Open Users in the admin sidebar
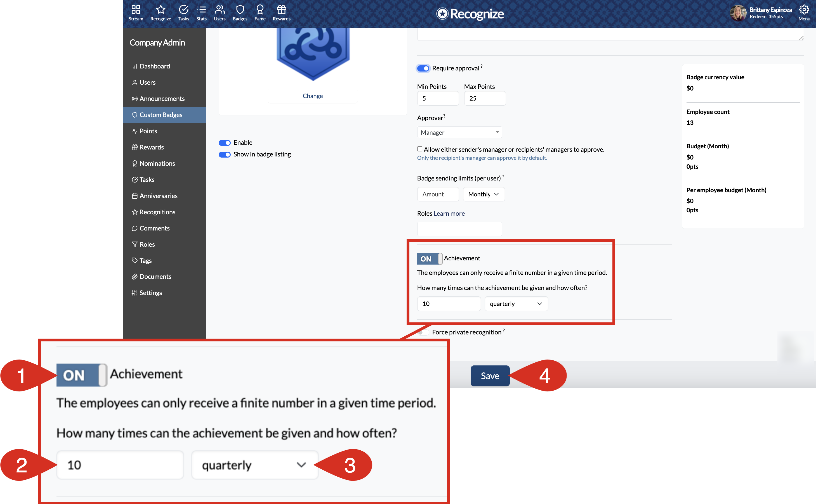This screenshot has height=504, width=816. pos(164,82)
